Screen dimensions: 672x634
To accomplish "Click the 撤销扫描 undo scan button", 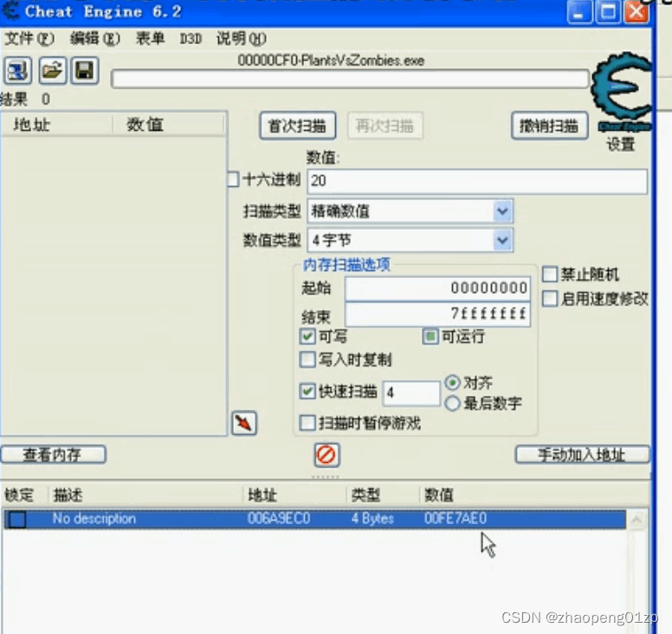I will point(549,126).
